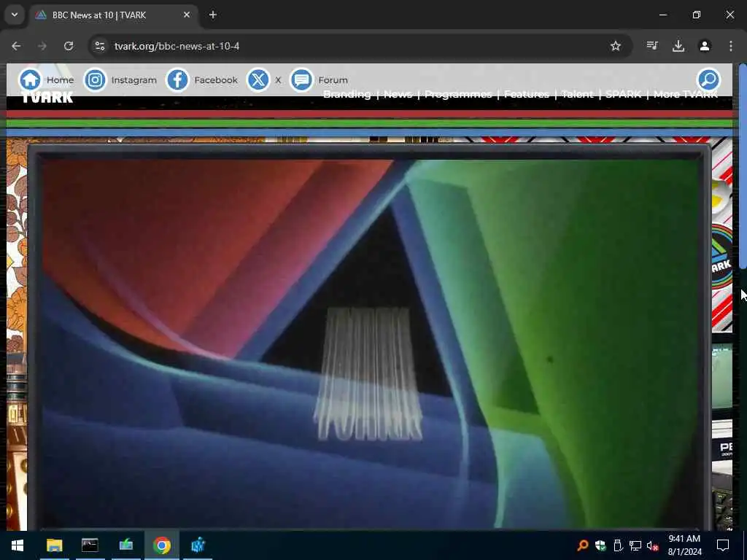The width and height of the screenshot is (747, 560).
Task: Open the News menu
Action: [x=398, y=94]
